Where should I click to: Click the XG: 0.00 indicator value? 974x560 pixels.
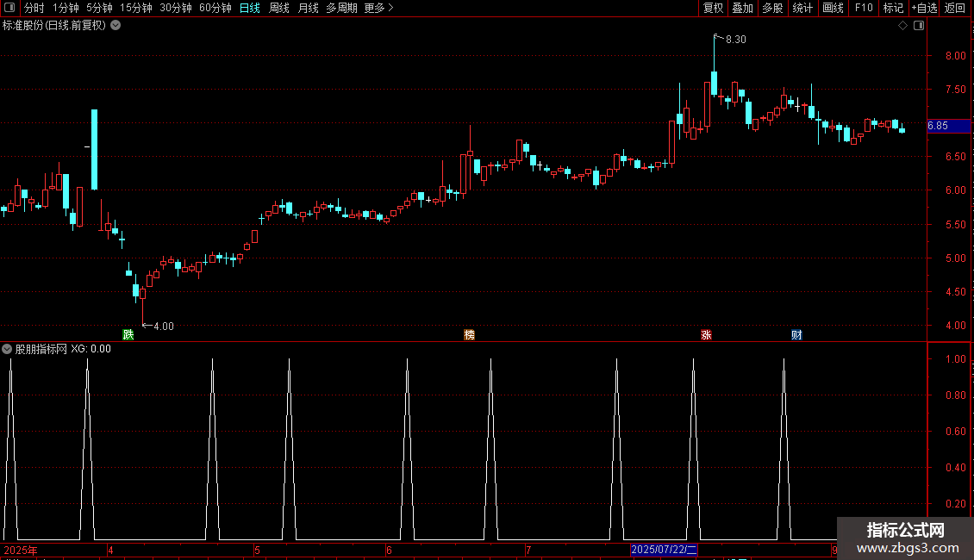pyautogui.click(x=91, y=349)
